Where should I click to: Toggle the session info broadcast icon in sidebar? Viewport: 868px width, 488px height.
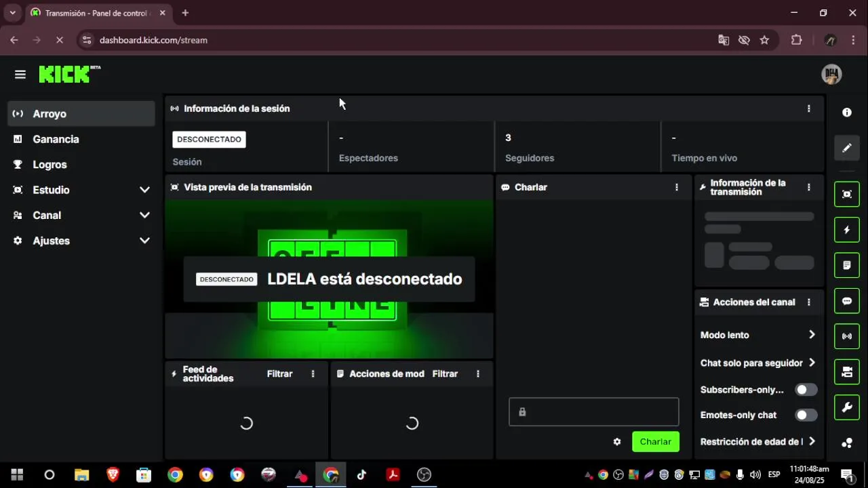tap(847, 336)
